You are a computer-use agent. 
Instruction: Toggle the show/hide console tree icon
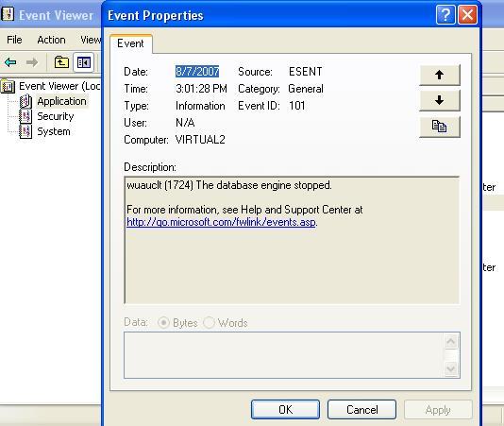coord(84,62)
